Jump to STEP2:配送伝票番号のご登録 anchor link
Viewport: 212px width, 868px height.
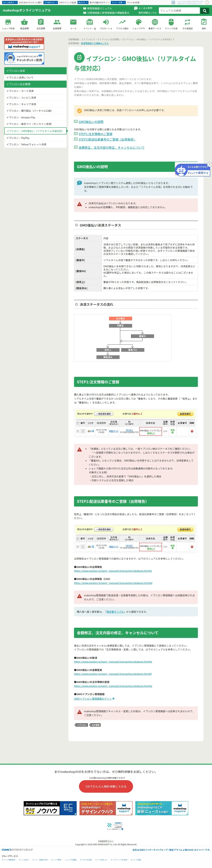(x=107, y=140)
